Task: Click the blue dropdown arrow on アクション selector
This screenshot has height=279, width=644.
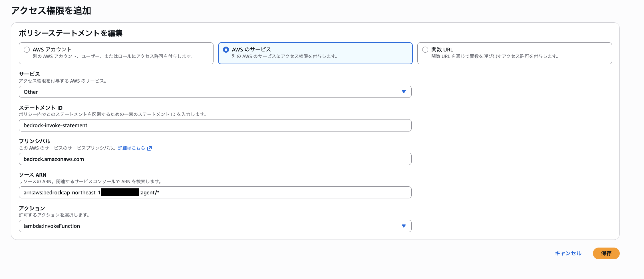Action: pos(404,226)
